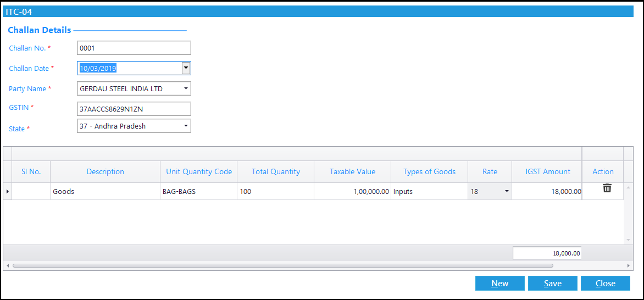
Task: Expand the Rate dropdown showing 18
Action: (x=507, y=192)
